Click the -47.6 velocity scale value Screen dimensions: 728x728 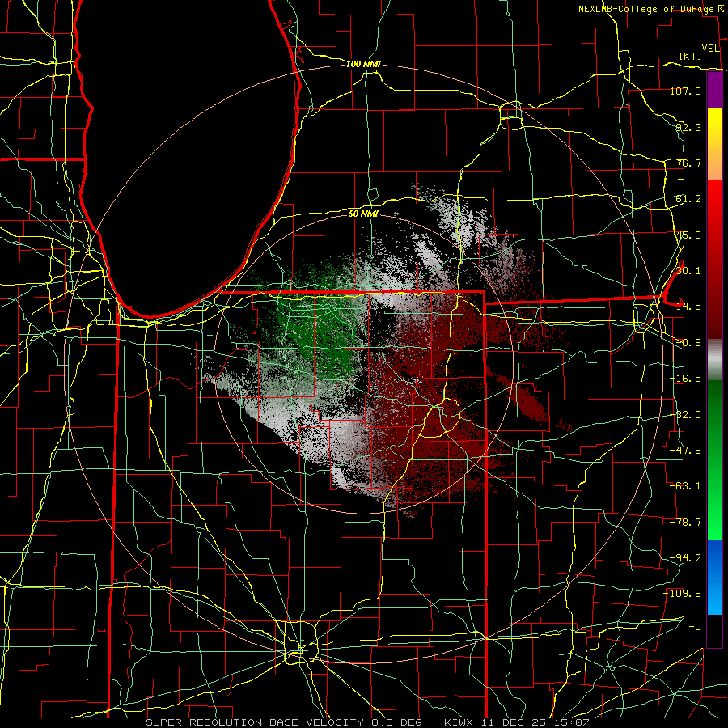coord(685,451)
